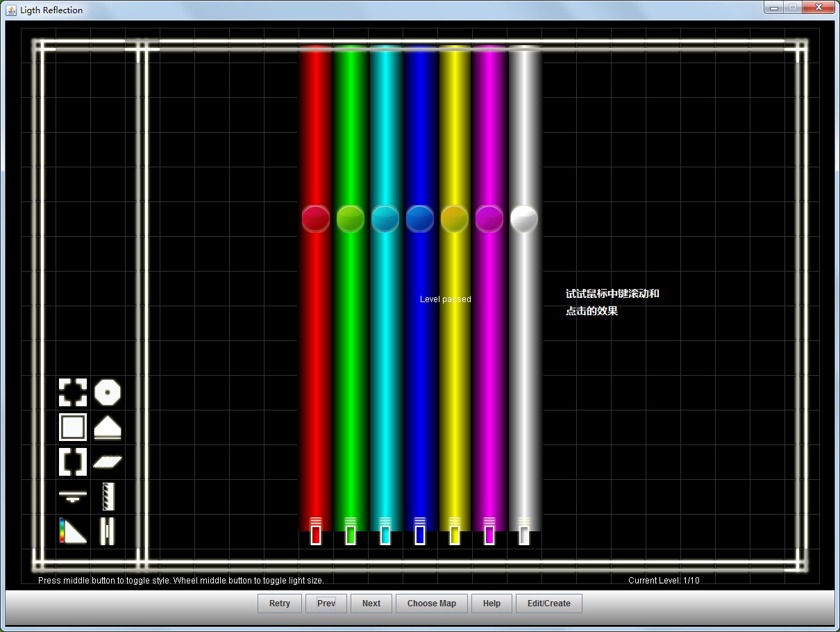
Task: Select the rainbow prism triangle piece
Action: coord(73,531)
